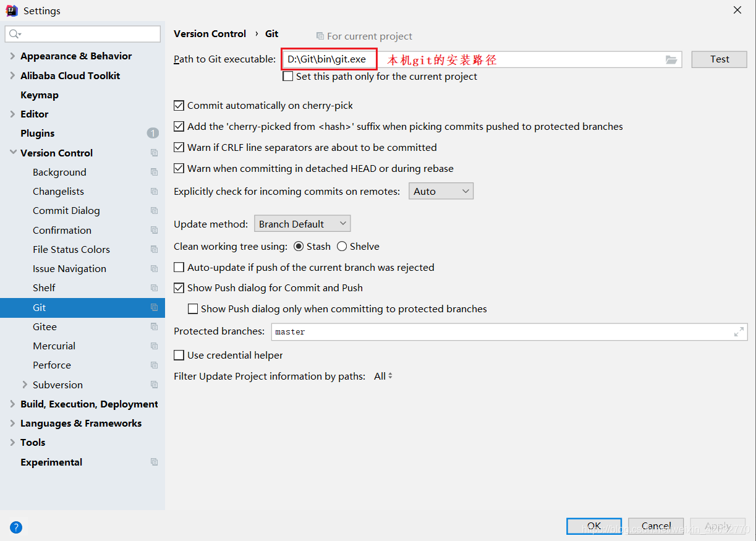Click the IntelliJ logo in the title bar
The height and width of the screenshot is (541, 756).
(x=12, y=11)
